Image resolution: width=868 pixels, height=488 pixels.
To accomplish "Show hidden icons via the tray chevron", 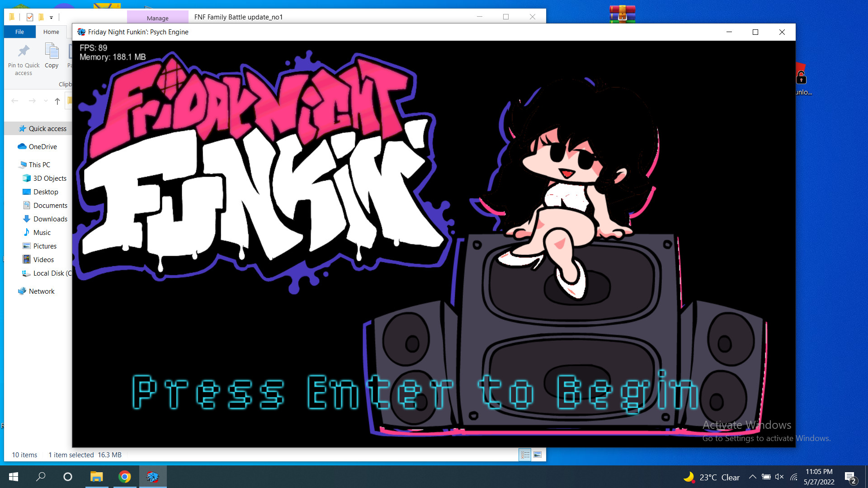I will 752,477.
